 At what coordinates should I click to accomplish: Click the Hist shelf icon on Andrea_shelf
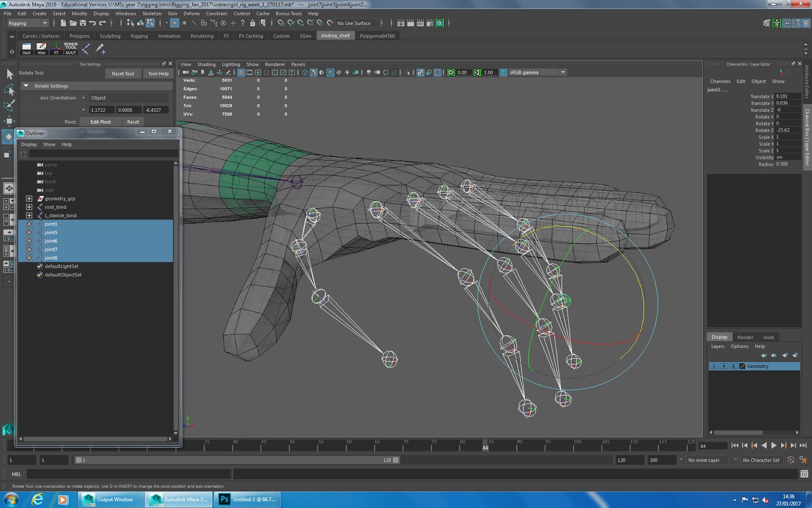tap(41, 47)
